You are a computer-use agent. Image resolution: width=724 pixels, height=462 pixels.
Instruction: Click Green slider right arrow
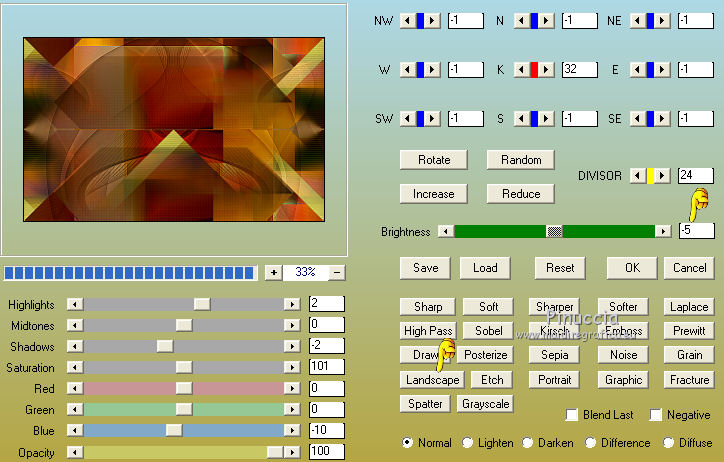292,409
